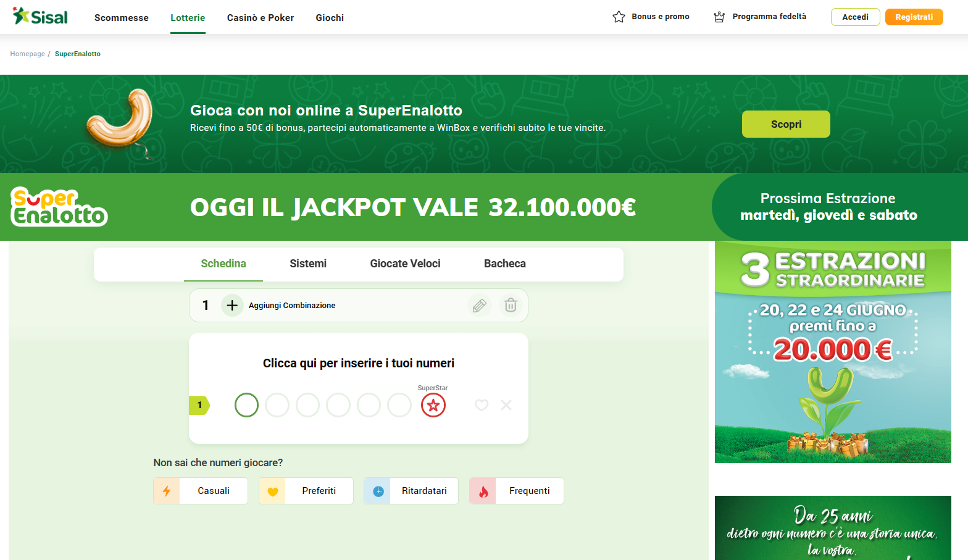This screenshot has width=968, height=560.
Task: Open Estrazioni Straordinarie promo banner
Action: (833, 352)
